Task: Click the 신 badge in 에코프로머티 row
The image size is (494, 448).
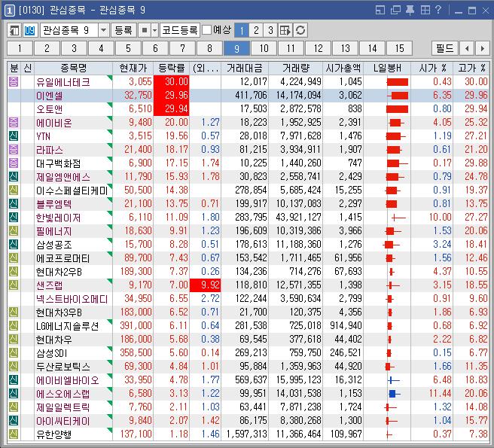Action: coord(14,258)
